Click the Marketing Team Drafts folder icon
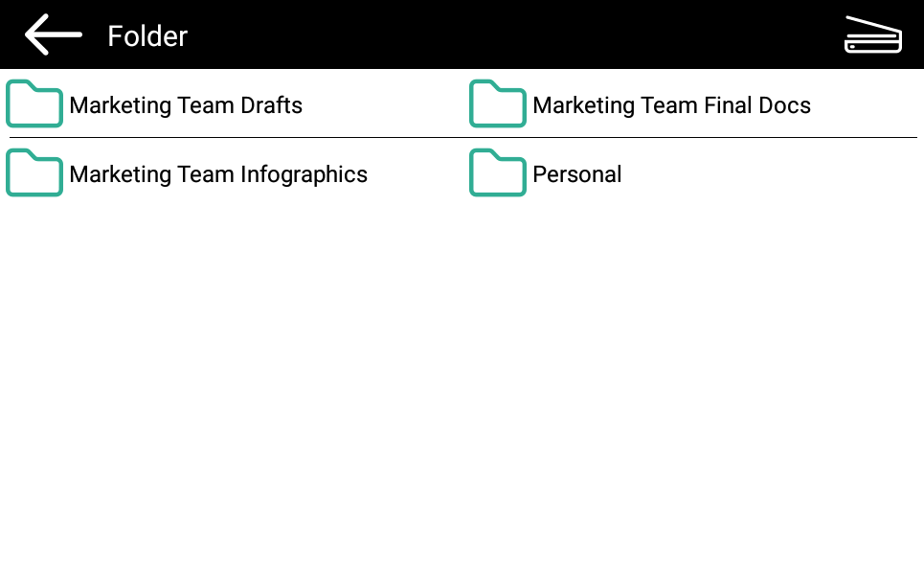The image size is (924, 572). tap(34, 104)
